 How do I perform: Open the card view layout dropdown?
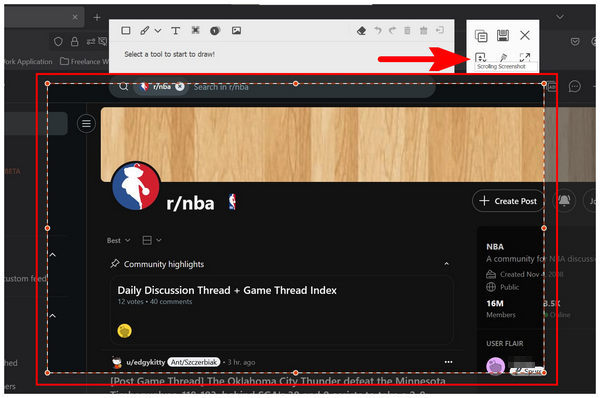(x=152, y=240)
